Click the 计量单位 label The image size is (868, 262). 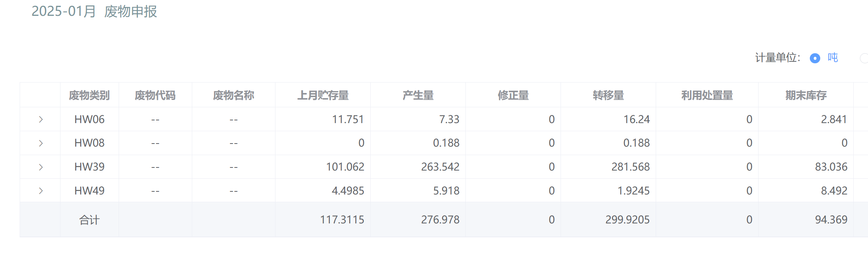point(777,58)
